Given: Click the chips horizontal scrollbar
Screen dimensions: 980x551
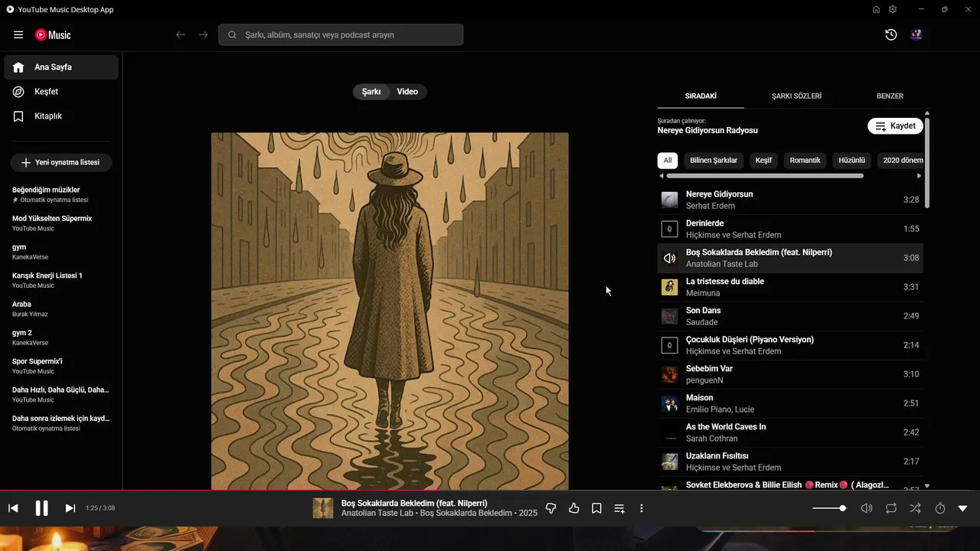Looking at the screenshot, I should [x=765, y=176].
